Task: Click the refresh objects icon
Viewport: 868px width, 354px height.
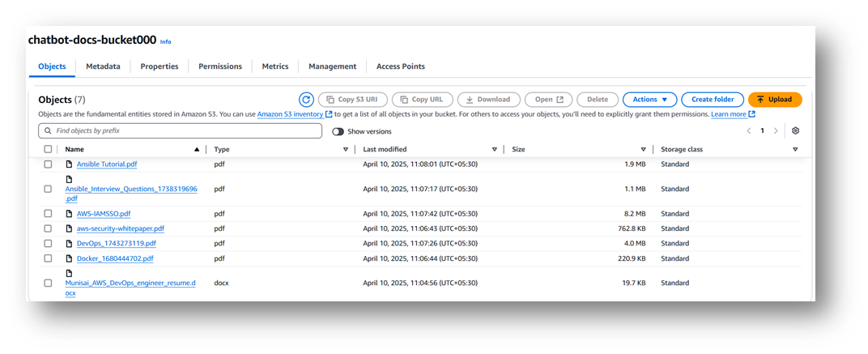Action: [x=306, y=100]
